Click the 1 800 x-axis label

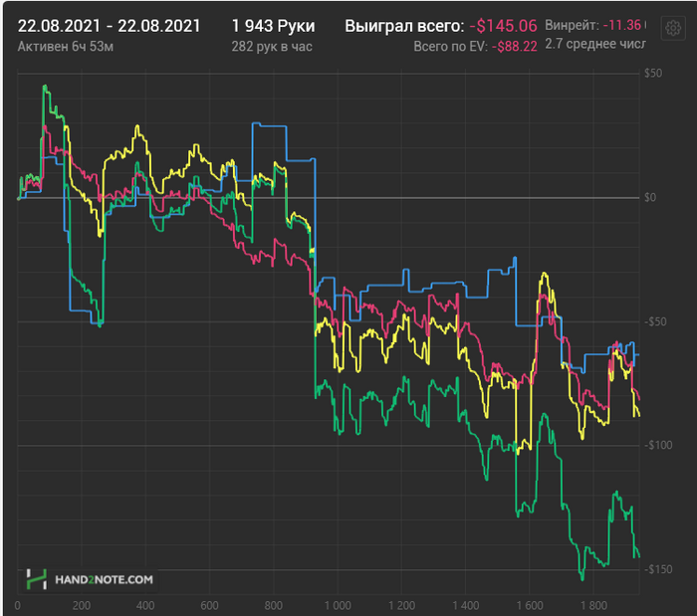[x=593, y=605]
